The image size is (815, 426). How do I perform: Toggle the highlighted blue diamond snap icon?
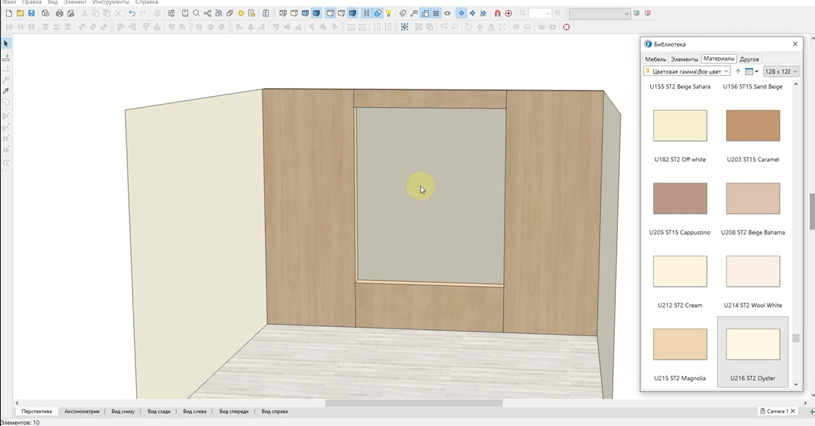coord(461,13)
